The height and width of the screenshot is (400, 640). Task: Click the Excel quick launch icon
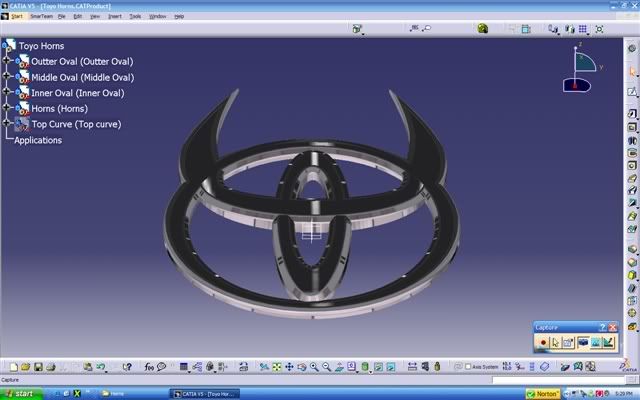77,393
